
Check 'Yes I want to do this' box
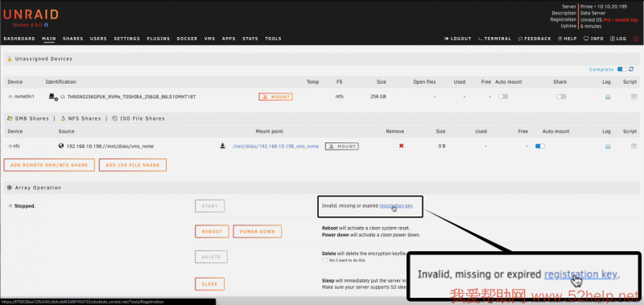325,260
